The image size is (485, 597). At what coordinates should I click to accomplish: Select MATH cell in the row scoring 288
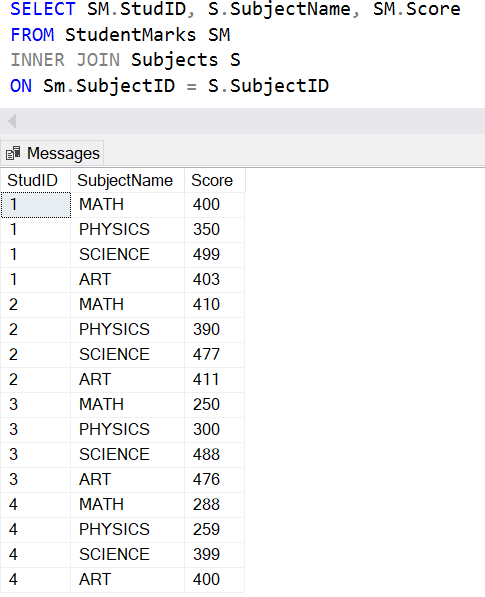(x=128, y=505)
